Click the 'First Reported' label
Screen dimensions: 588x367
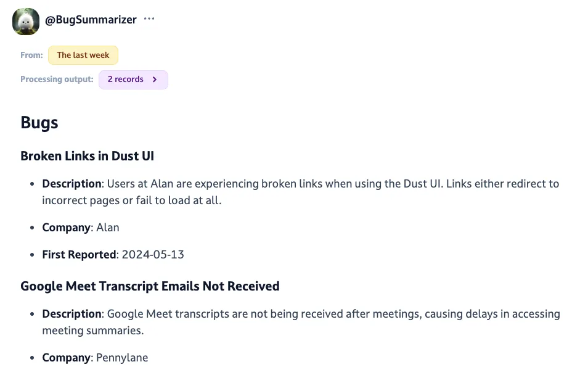(80, 254)
